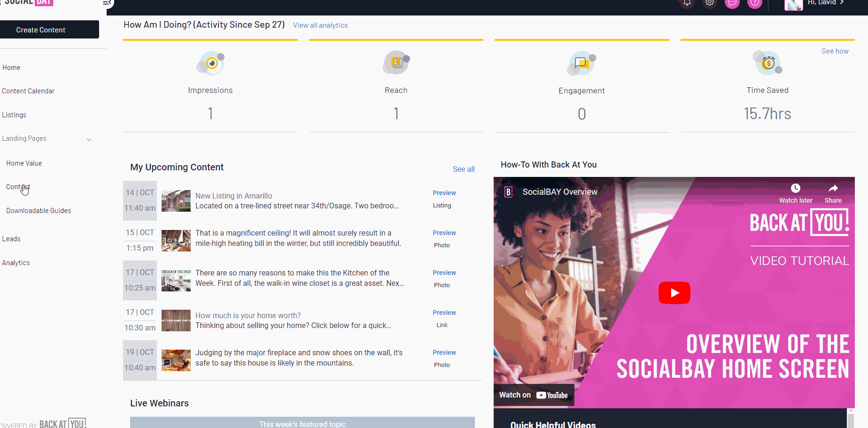Click the New Listing in Amarillo title
The height and width of the screenshot is (428, 868).
tap(234, 196)
